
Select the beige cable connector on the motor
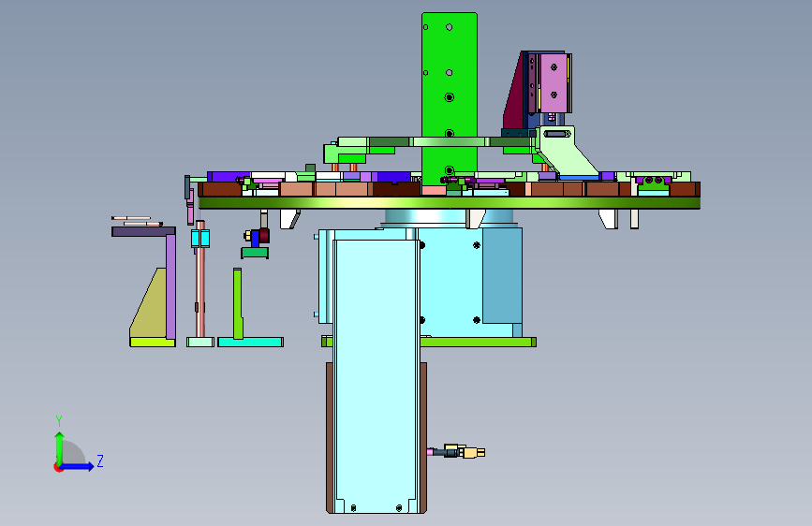472,452
